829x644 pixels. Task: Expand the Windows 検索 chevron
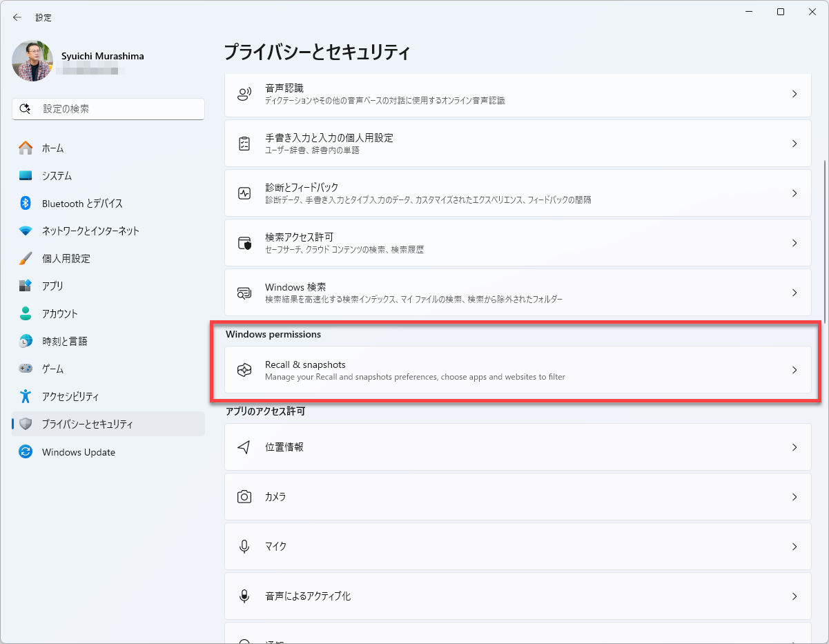point(794,293)
